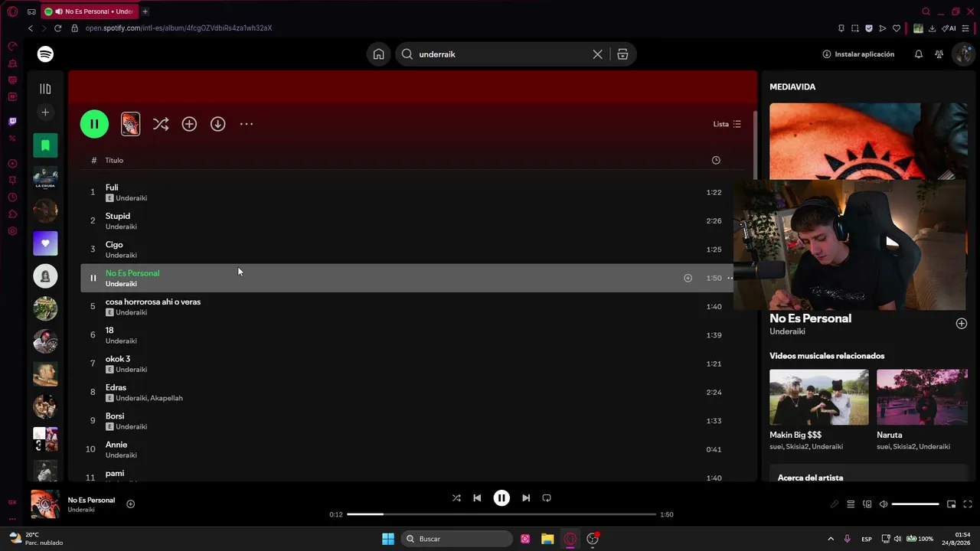Skip to the previous track
The width and height of the screenshot is (980, 551).
(477, 498)
